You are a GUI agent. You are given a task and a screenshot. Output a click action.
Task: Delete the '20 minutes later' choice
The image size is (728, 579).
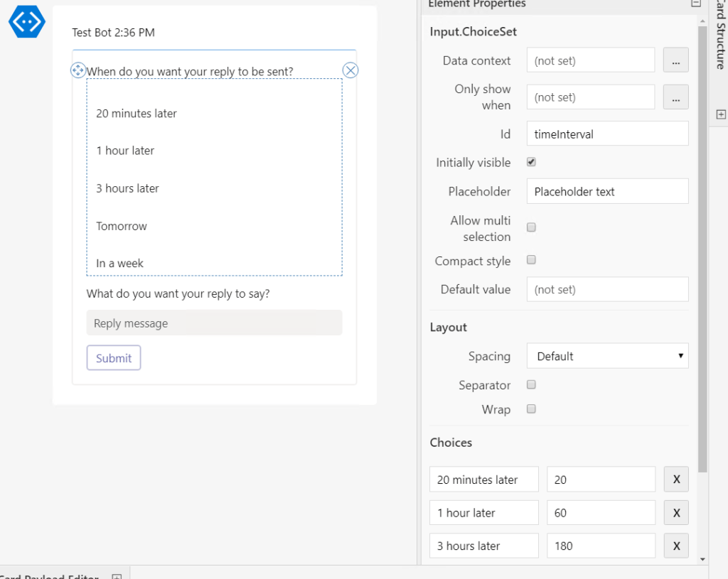click(x=675, y=480)
